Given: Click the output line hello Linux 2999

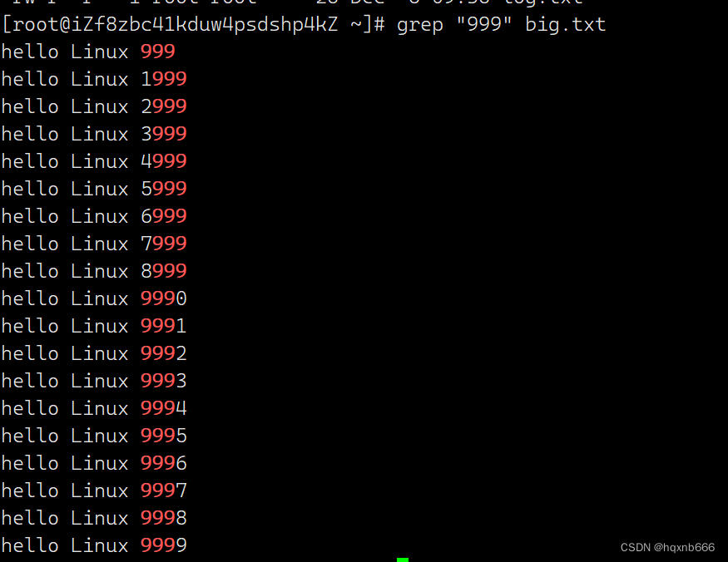Looking at the screenshot, I should [94, 106].
